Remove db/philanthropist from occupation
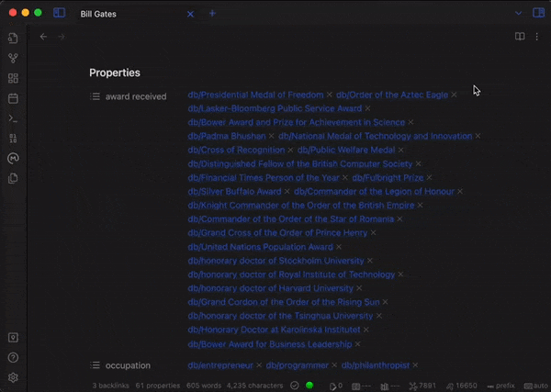 415,365
